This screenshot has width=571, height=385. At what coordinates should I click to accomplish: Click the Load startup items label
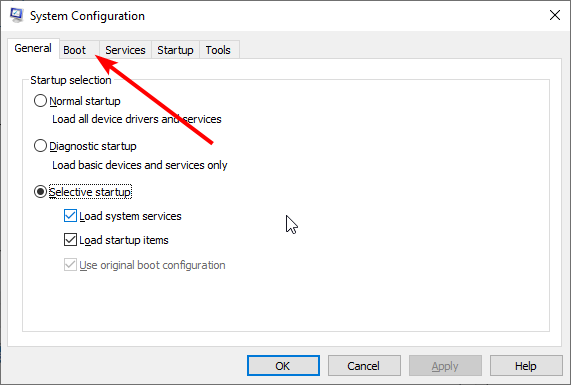click(x=124, y=240)
